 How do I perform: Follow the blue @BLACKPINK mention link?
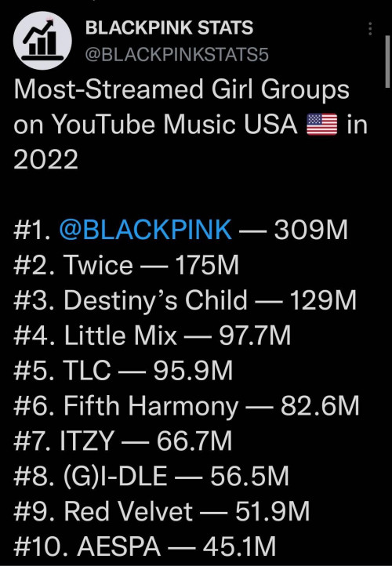(146, 229)
